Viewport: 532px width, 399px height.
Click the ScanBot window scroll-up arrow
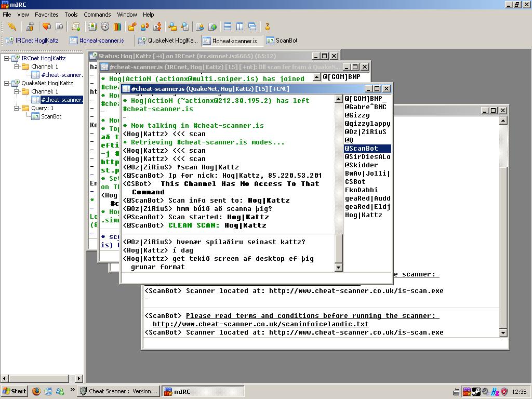pyautogui.click(x=503, y=121)
